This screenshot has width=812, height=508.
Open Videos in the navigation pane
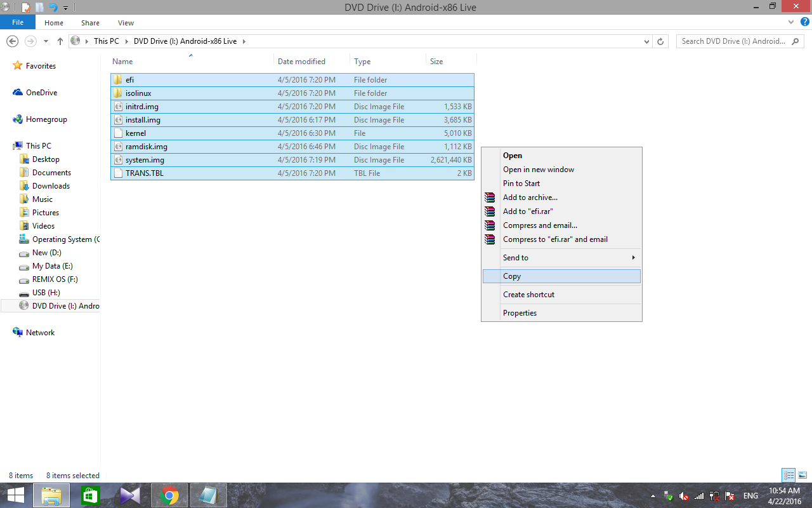click(x=43, y=226)
